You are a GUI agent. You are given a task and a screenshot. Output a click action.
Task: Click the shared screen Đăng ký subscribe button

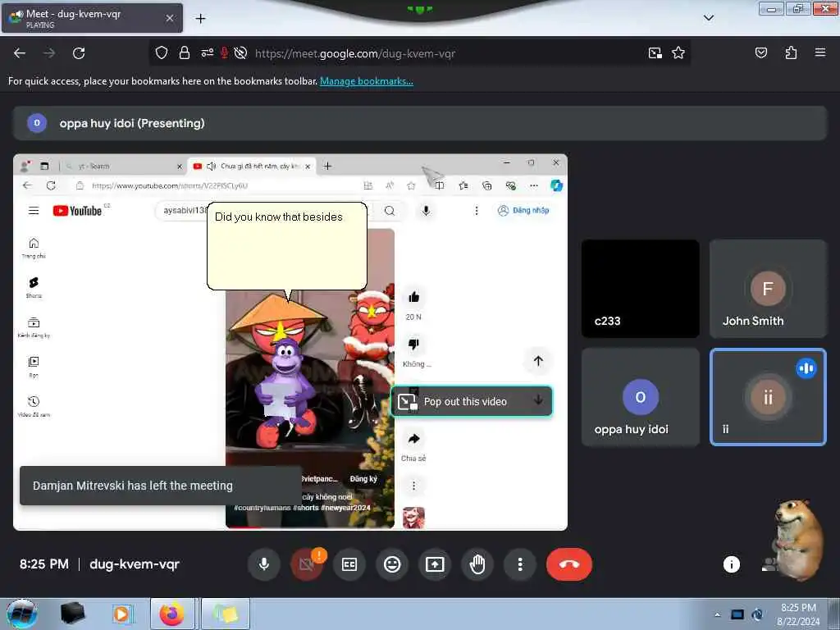363,478
